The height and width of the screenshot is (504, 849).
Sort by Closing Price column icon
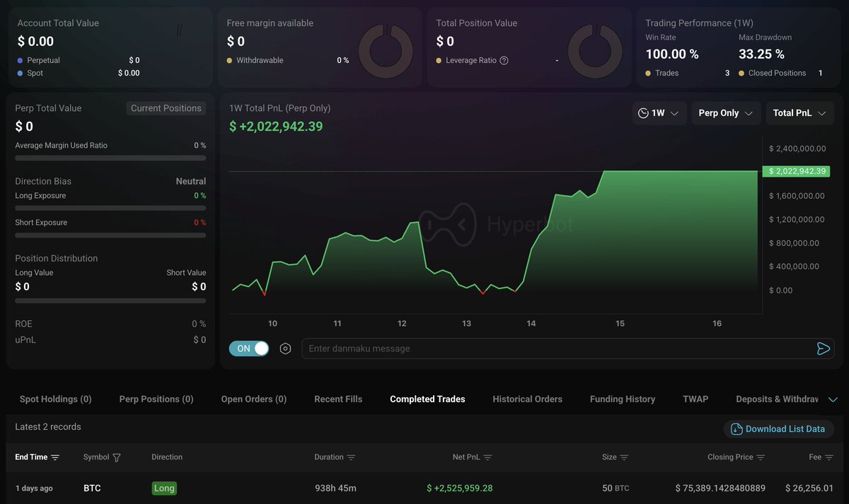[x=761, y=457]
